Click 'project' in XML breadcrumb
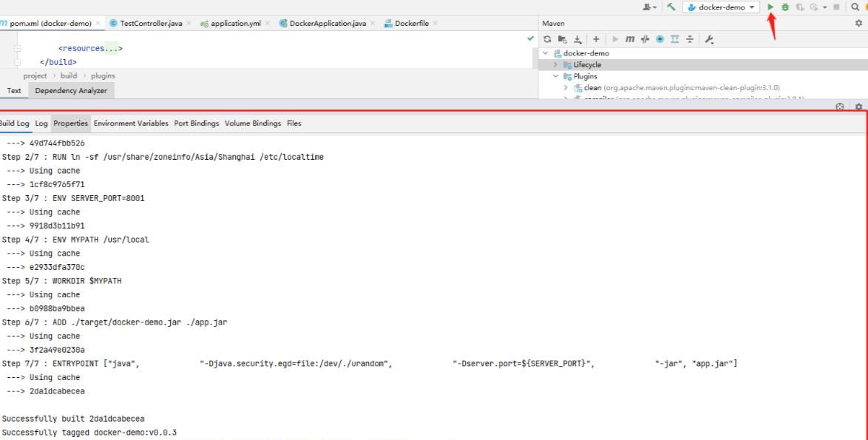 tap(35, 76)
